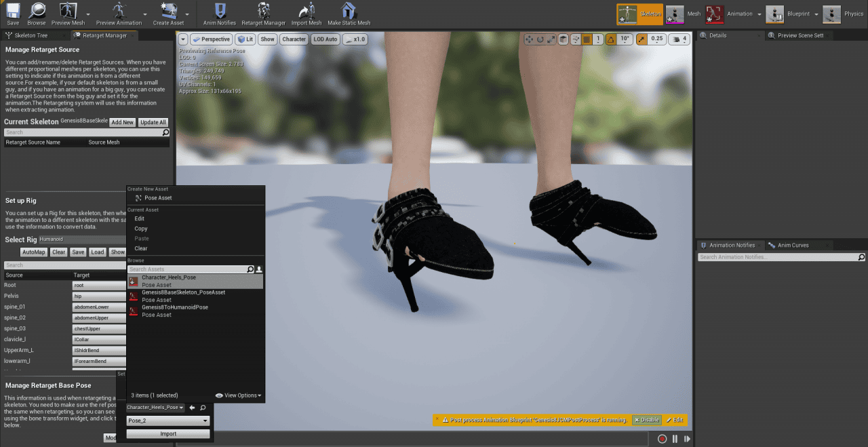Select the Retarget Manager toolbar icon
Image resolution: width=868 pixels, height=447 pixels.
tap(264, 12)
